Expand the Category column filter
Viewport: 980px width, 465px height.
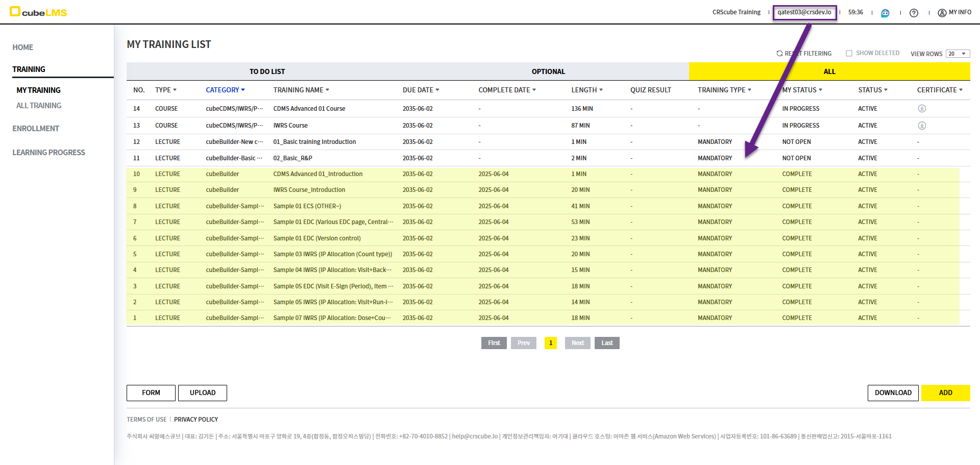coord(243,90)
